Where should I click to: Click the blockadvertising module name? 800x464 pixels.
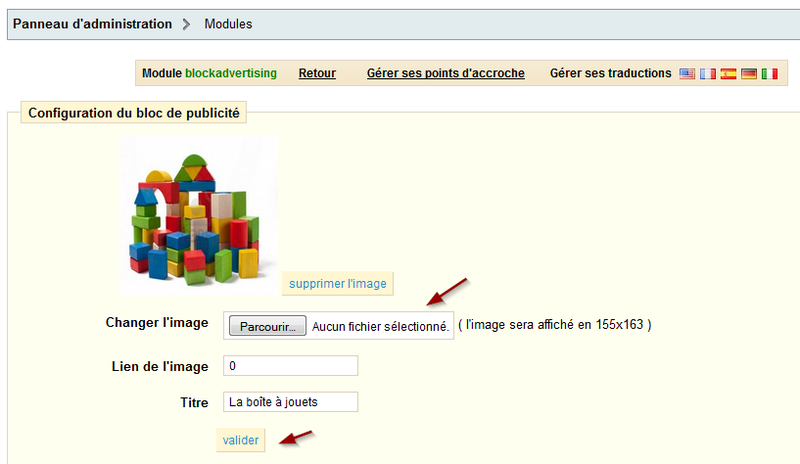231,73
